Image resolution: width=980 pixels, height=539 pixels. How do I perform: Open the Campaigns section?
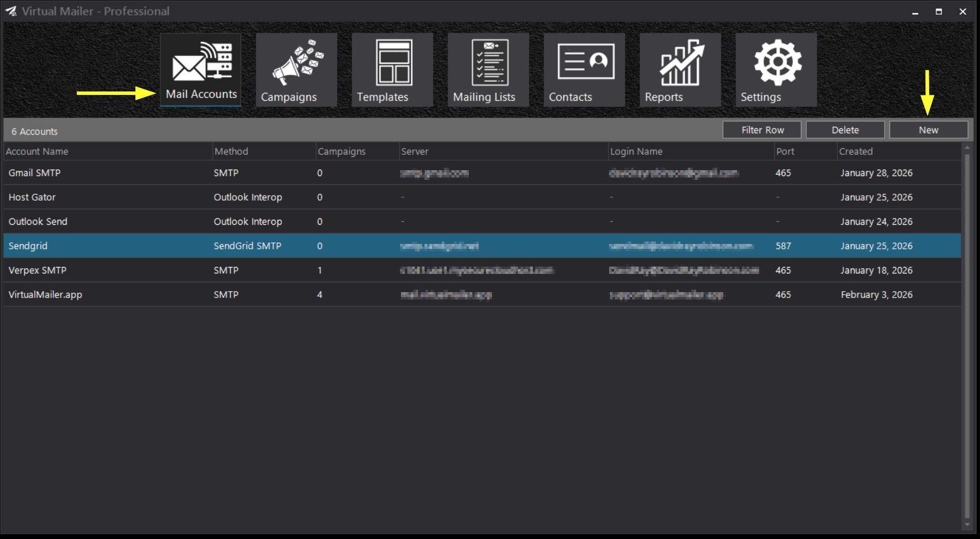(296, 70)
